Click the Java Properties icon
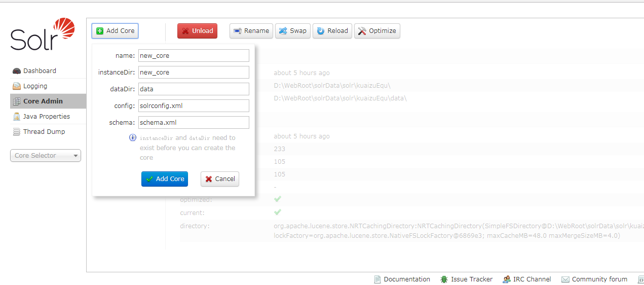644x285 pixels. click(17, 117)
